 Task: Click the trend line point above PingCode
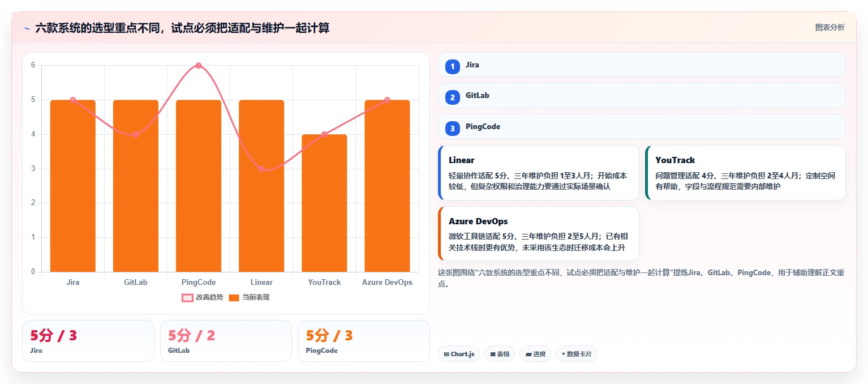[x=199, y=66]
